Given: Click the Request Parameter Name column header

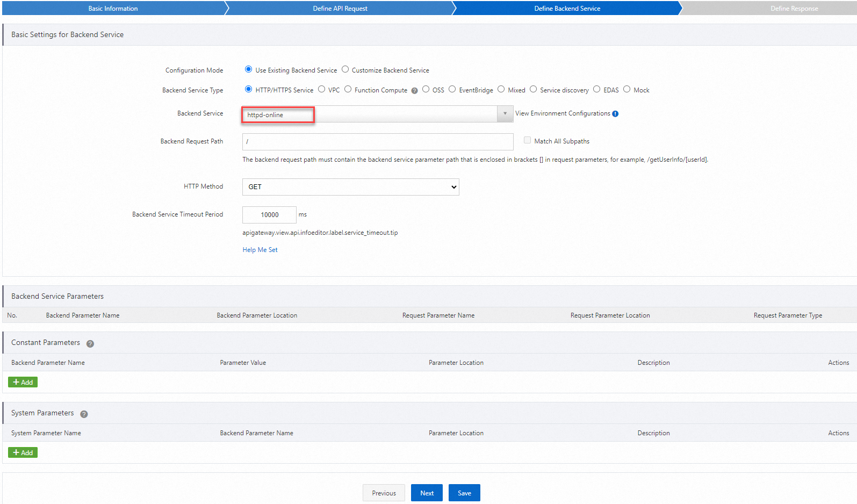Looking at the screenshot, I should tap(438, 315).
